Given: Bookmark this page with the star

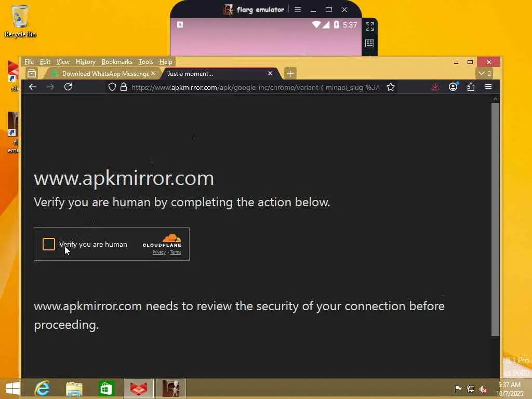Looking at the screenshot, I should click(391, 87).
